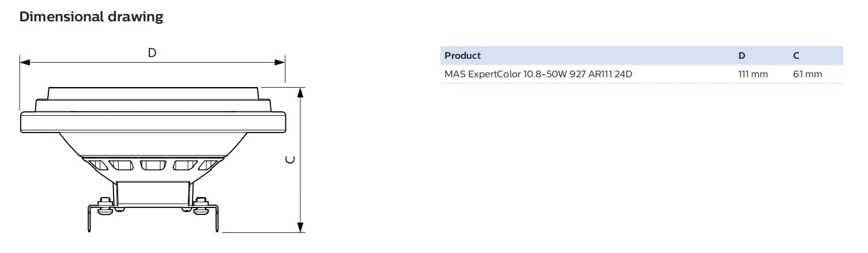The height and width of the screenshot is (253, 868).
Task: Click the wide front rim of the lamp drawing
Action: coord(153,121)
